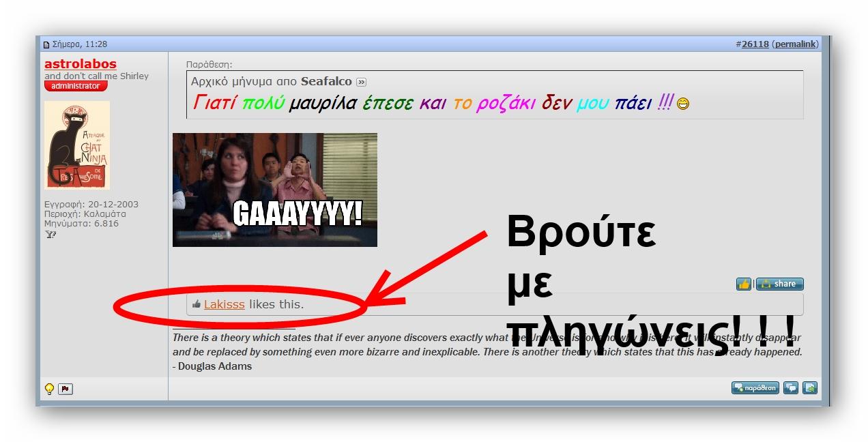This screenshot has height=442, width=868.
Task: Click the red word "Γιατί" in the quote
Action: click(215, 104)
